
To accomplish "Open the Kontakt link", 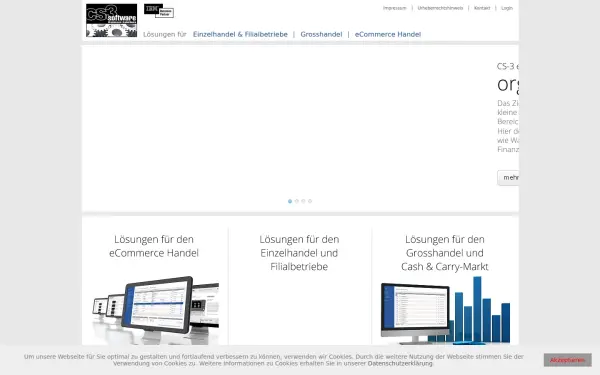I will click(482, 8).
